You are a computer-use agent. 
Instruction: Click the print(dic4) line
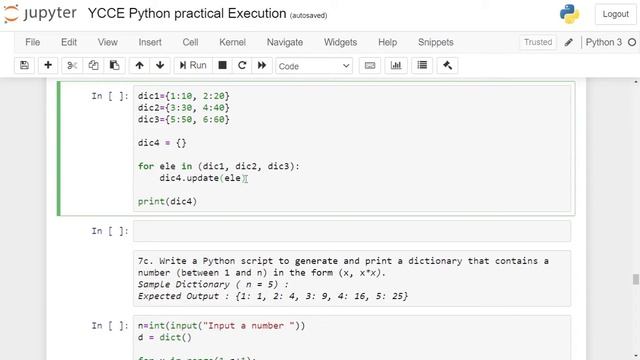click(x=167, y=201)
